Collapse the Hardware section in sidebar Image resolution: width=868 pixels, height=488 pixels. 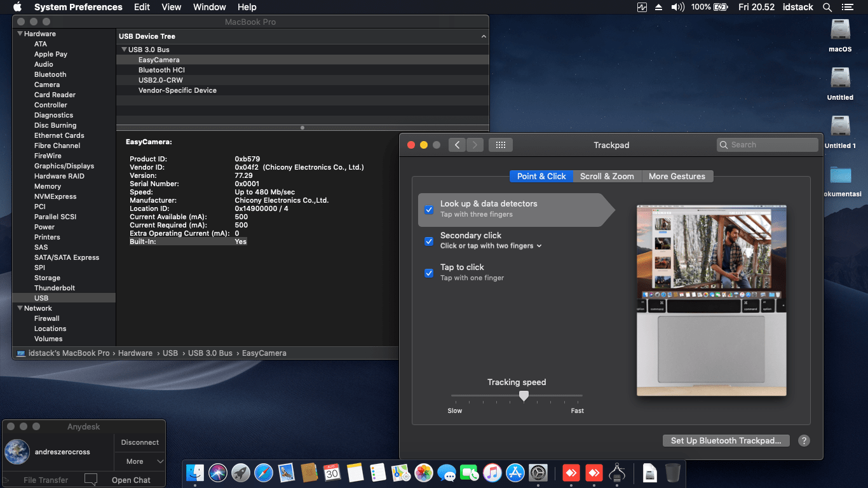click(x=20, y=34)
